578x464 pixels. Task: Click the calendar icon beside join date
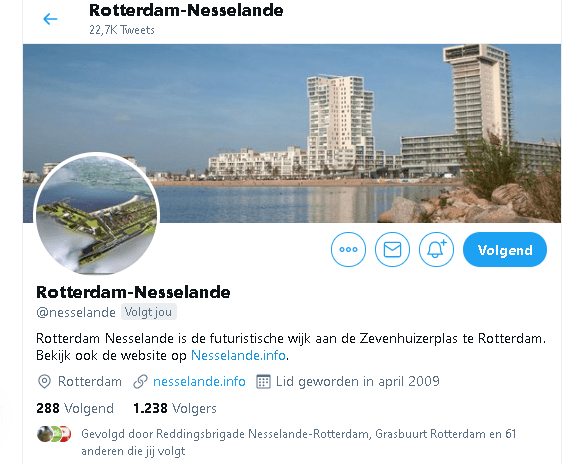(x=263, y=381)
